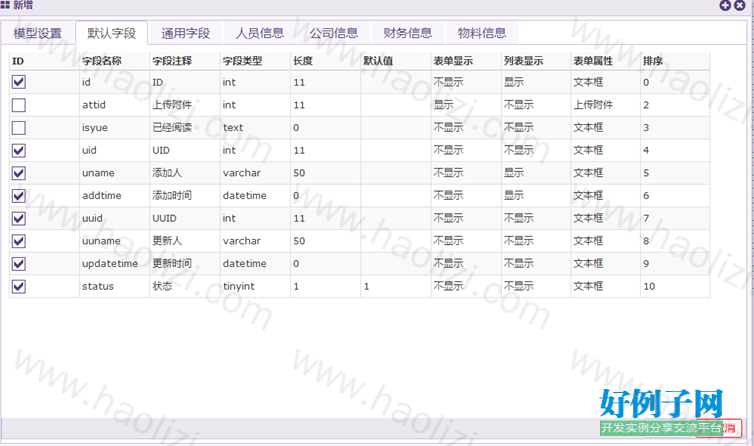Click the 表单显示 column header
This screenshot has width=754, height=446.
pos(465,61)
